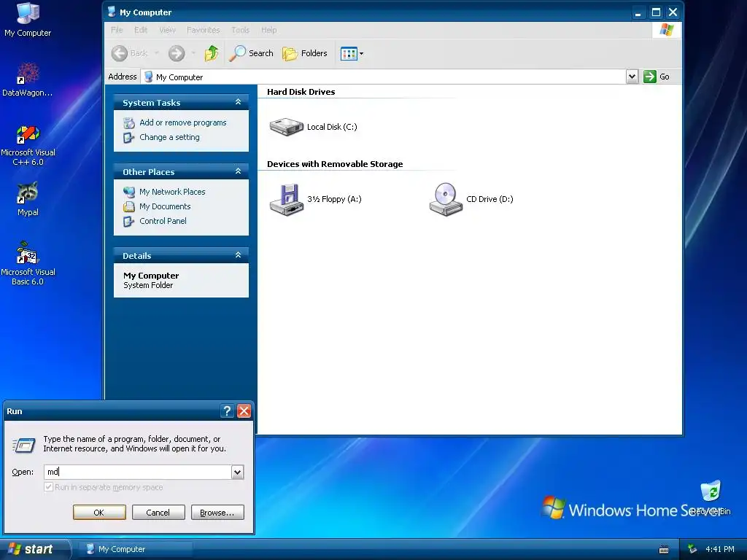This screenshot has height=560, width=747.
Task: Open the Run dialog Open history dropdown
Action: pyautogui.click(x=237, y=472)
